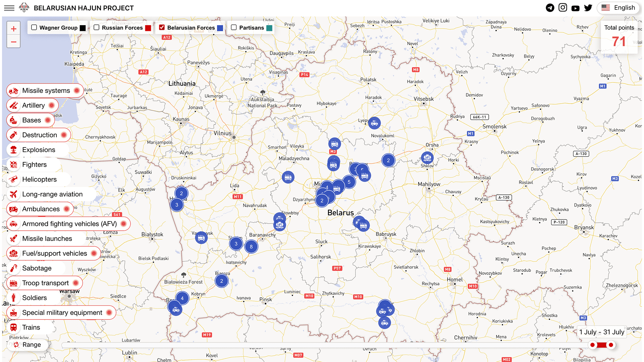Screen dimensions: 644x362
Task: Zoom out of the map
Action: [x=13, y=42]
